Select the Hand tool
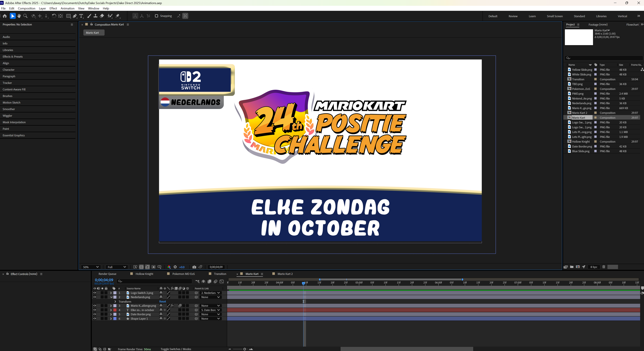This screenshot has height=351, width=644. coord(19,16)
